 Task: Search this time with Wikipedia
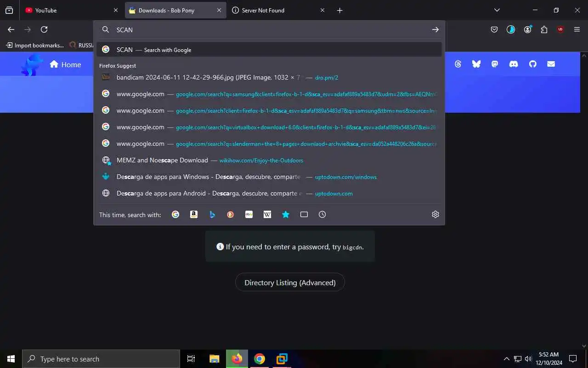tap(267, 214)
